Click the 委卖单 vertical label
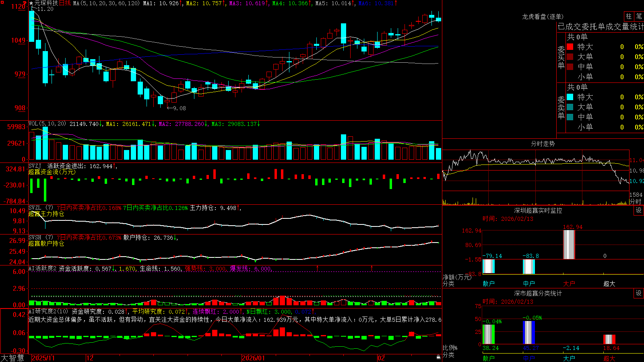This screenshot has height=362, width=644. click(x=561, y=107)
